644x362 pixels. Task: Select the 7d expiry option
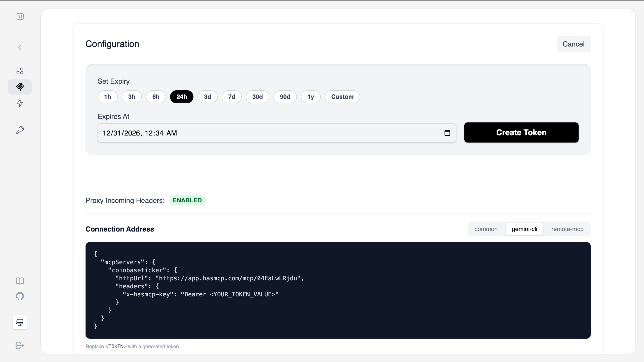click(x=231, y=97)
